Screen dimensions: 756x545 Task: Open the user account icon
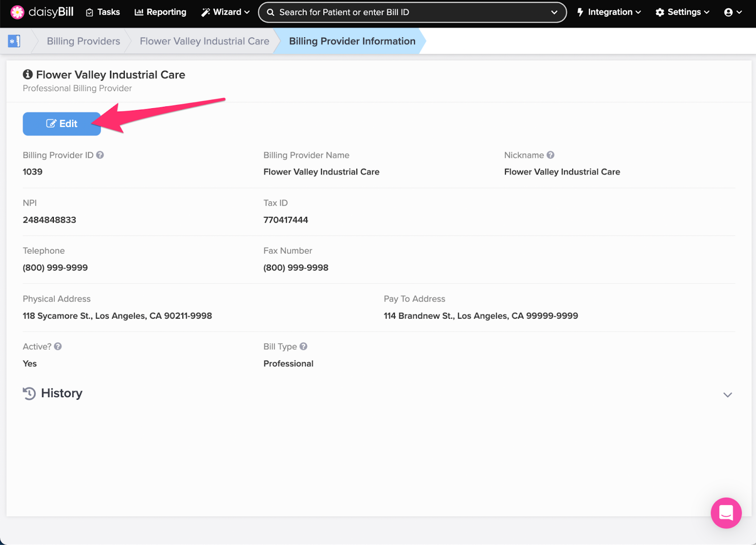[x=730, y=12]
